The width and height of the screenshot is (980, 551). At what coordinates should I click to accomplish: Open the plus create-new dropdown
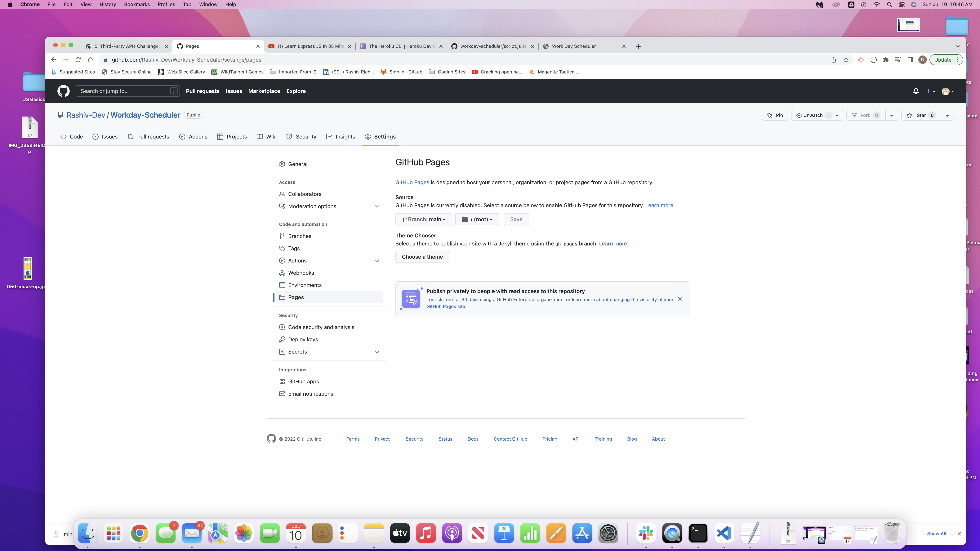pos(931,91)
